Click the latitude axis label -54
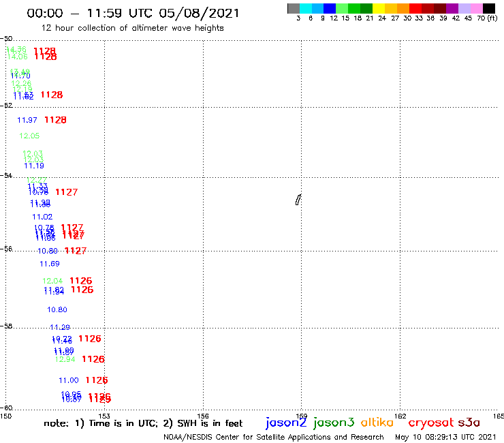Image resolution: width=504 pixels, height=443 pixels. click(6, 176)
